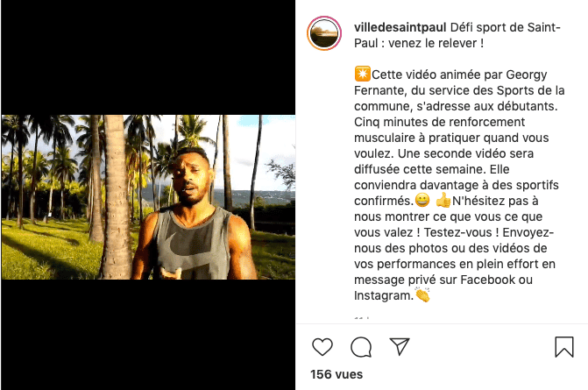This screenshot has width=588, height=390.
Task: Show viewers by clicking 156 vues
Action: point(337,374)
